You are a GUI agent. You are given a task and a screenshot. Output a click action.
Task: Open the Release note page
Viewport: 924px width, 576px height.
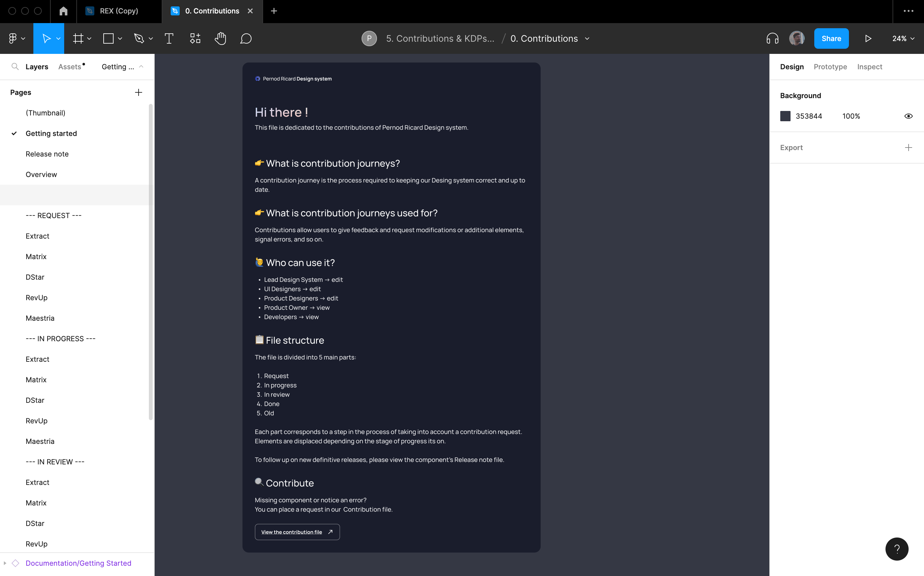click(x=47, y=154)
